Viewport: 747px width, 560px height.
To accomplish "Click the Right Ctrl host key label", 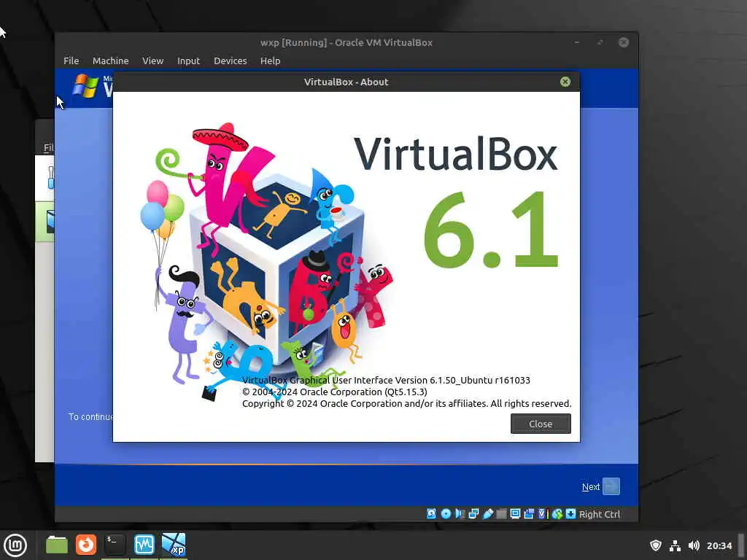I will (x=600, y=514).
